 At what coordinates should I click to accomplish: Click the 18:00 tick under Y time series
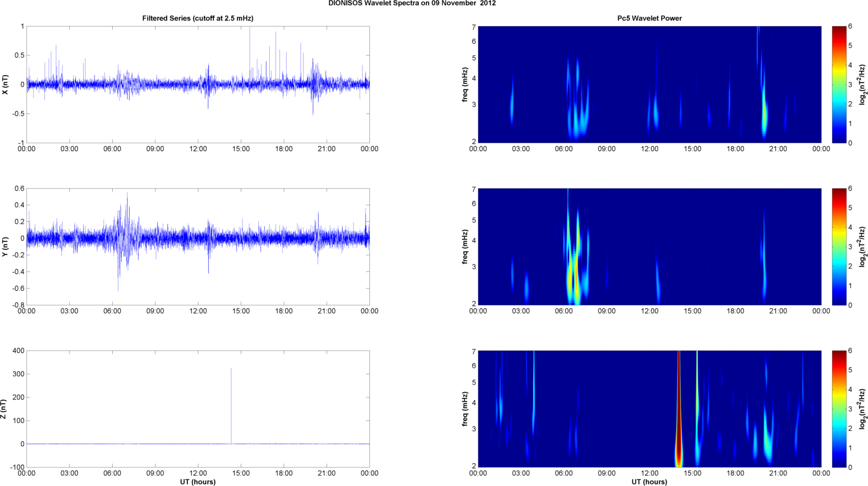pyautogui.click(x=284, y=311)
